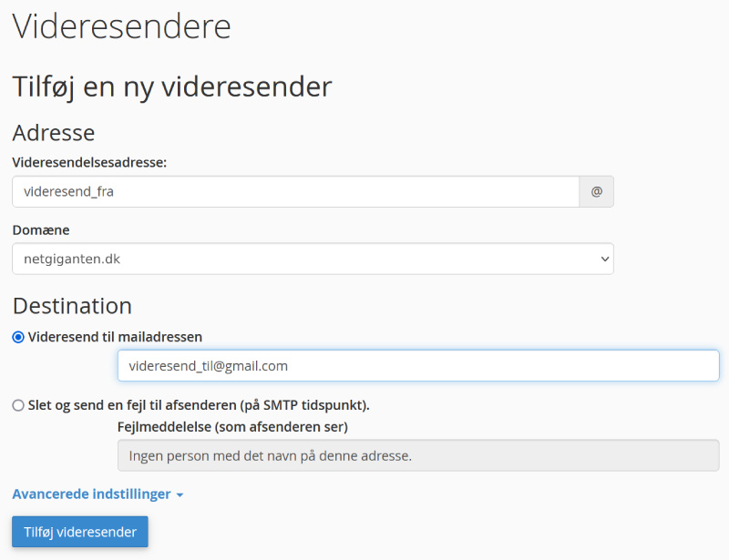Click the 'Fejlmeddelelse (som afsenderen ser)' label
The image size is (729, 560).
pos(233,426)
